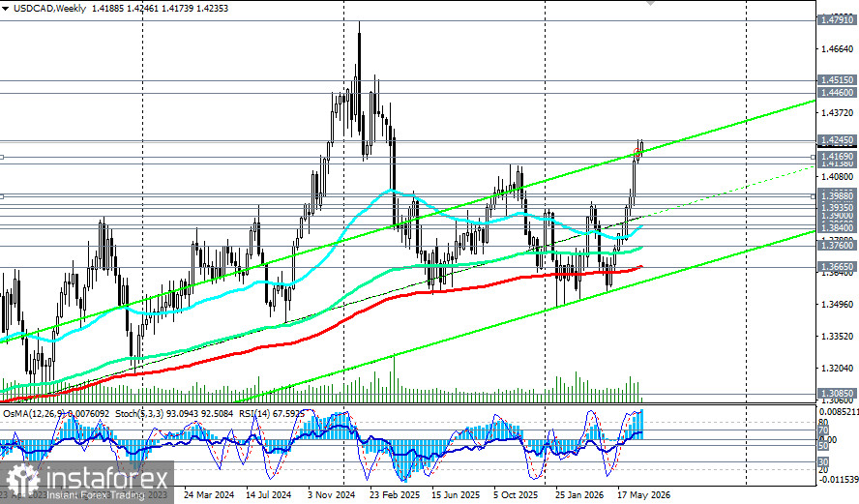Click the 1.37600 price level label
The height and width of the screenshot is (504, 859).
[837, 246]
